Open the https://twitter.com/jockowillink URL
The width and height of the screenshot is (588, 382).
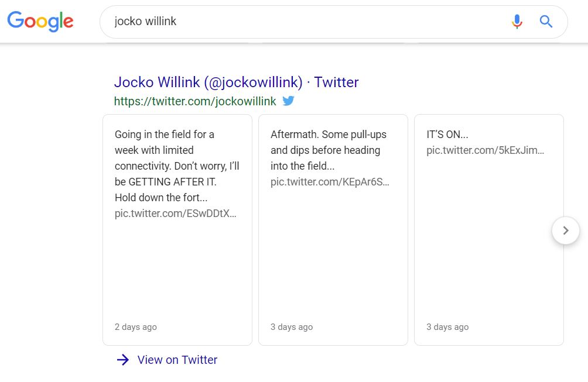click(x=195, y=101)
